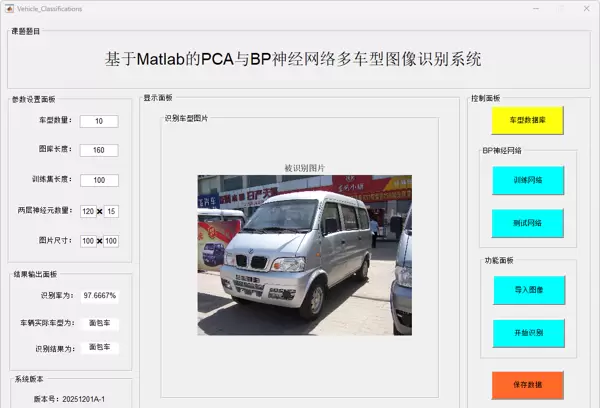The height and width of the screenshot is (408, 600).
Task: Begin recognition with 开始识别 button
Action: pyautogui.click(x=528, y=333)
